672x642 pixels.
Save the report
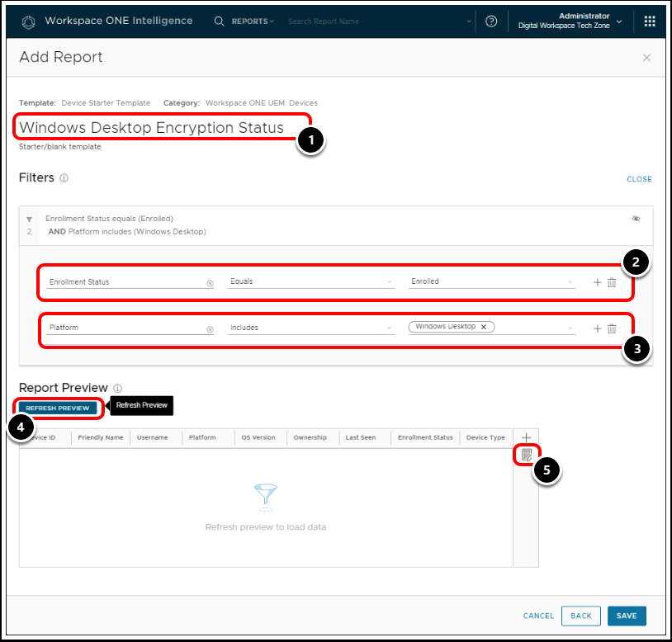pos(627,616)
